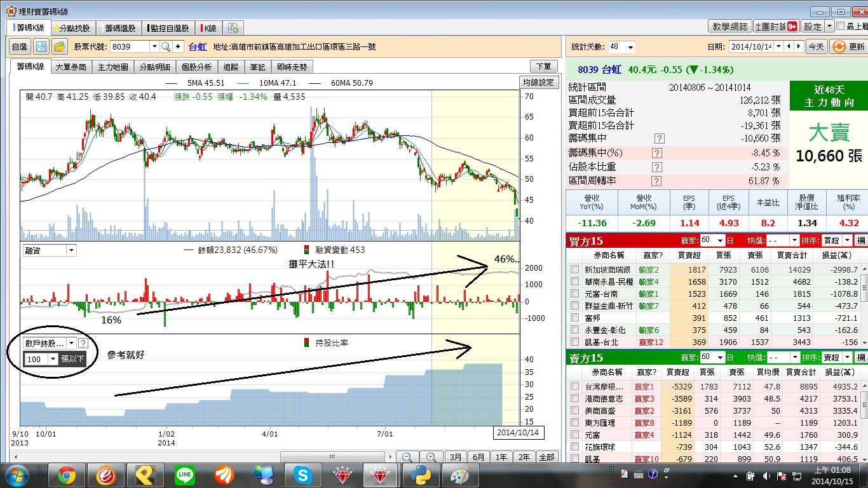Check the 美商高盛 seller row checkbox
Image resolution: width=868 pixels, height=488 pixels.
coord(574,410)
